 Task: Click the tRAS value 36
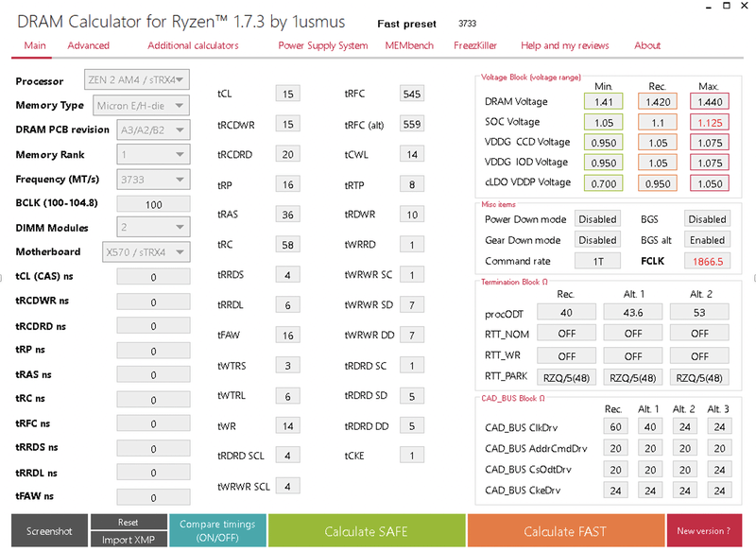pyautogui.click(x=288, y=215)
